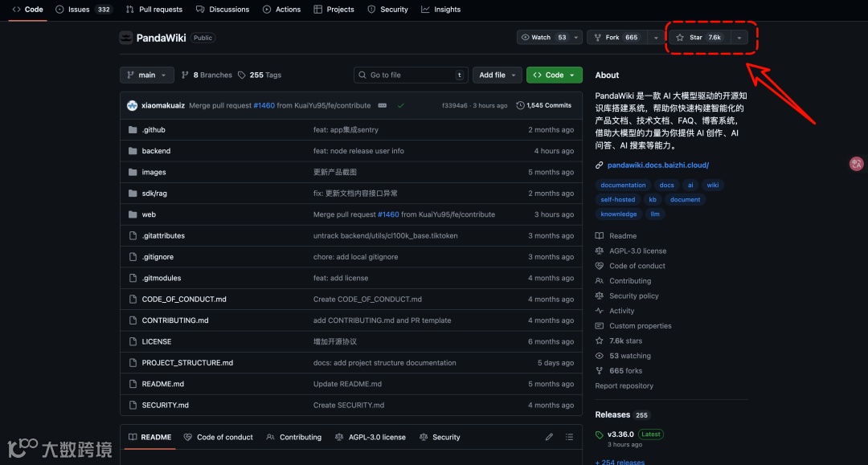The height and width of the screenshot is (465, 868).
Task: Open the v3.36.0 latest release
Action: click(620, 434)
